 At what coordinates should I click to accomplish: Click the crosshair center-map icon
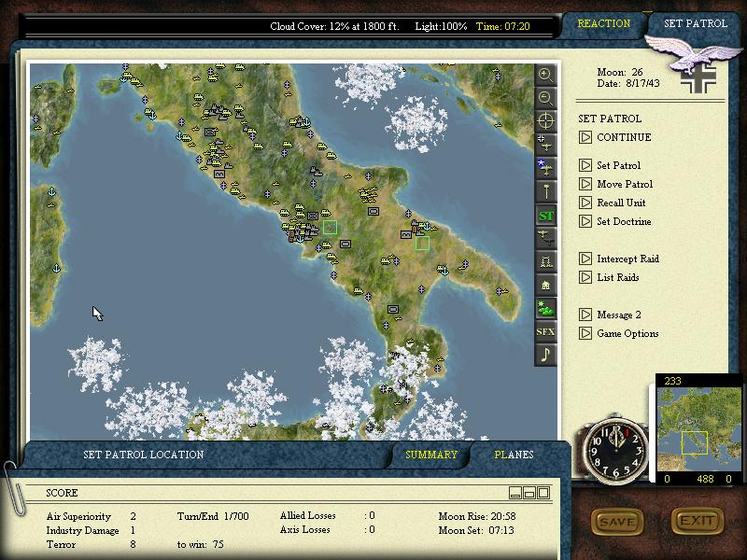[x=545, y=121]
